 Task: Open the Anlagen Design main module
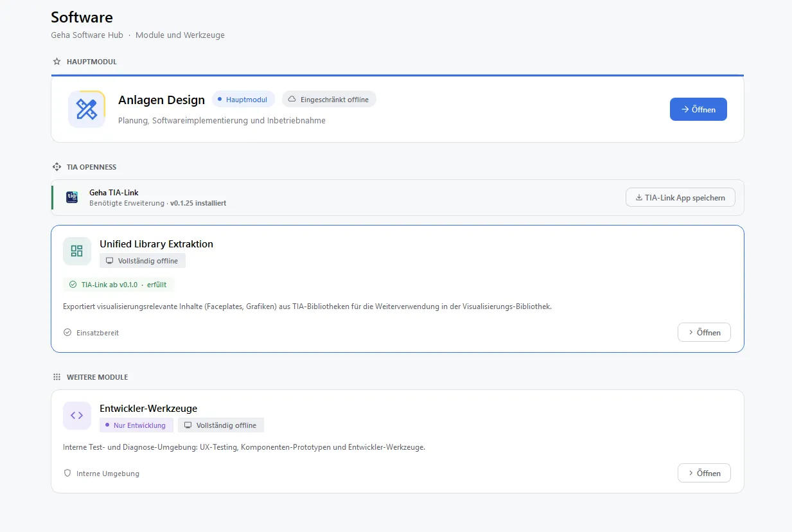pyautogui.click(x=698, y=109)
